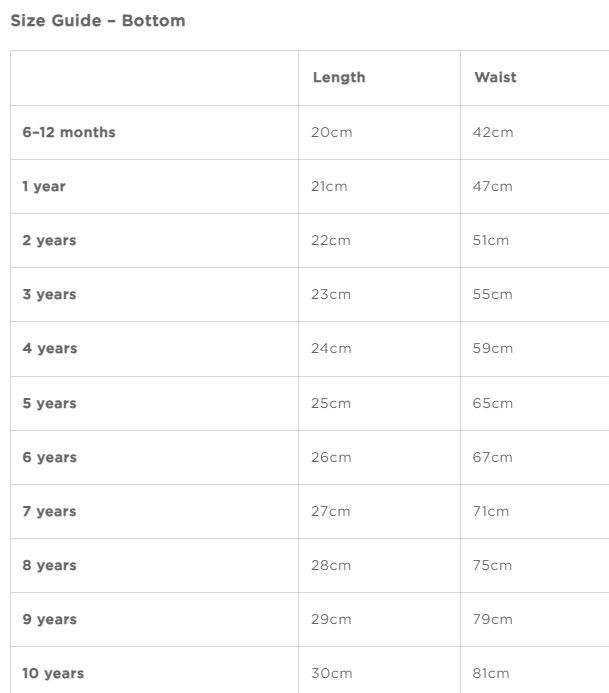Select the "6–12 months" row label
The height and width of the screenshot is (693, 609).
click(69, 132)
